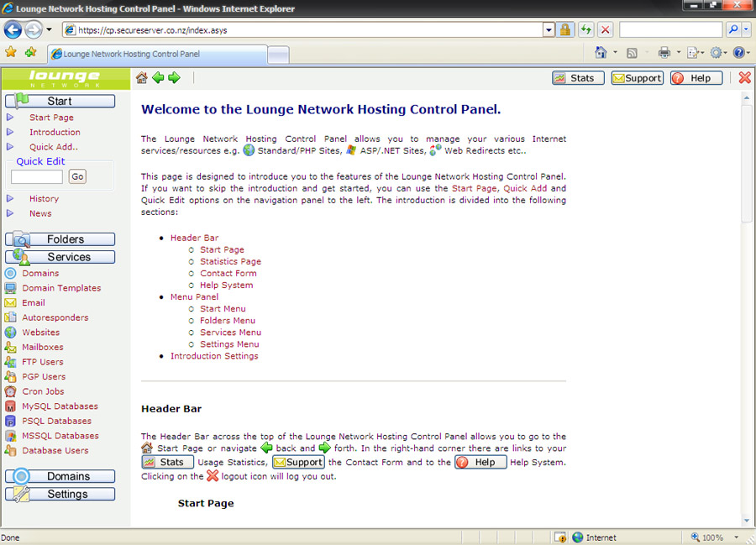The image size is (756, 545).
Task: Expand the Folders menu section
Action: pyautogui.click(x=64, y=239)
